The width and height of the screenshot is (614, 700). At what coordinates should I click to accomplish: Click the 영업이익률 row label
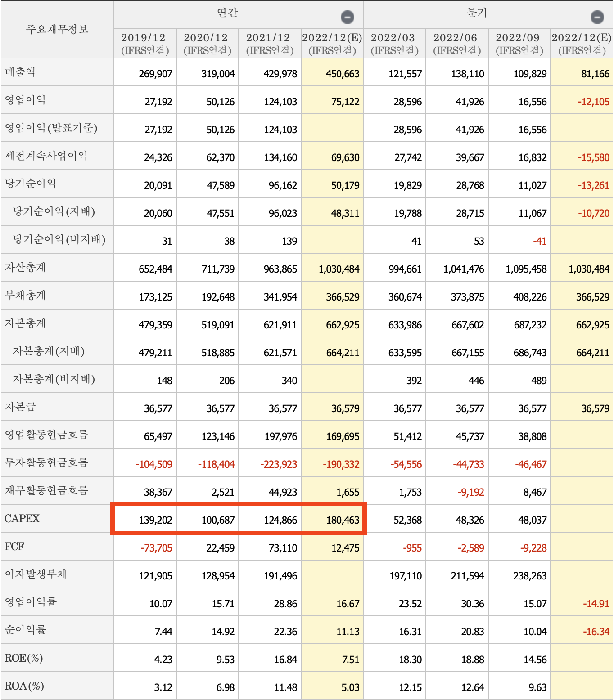click(31, 602)
